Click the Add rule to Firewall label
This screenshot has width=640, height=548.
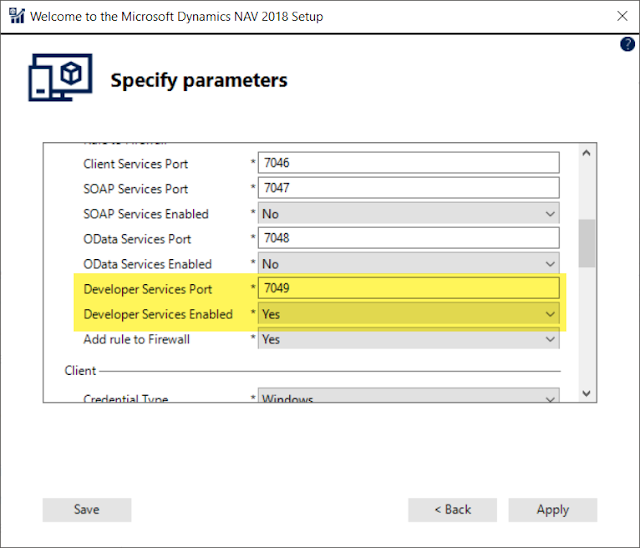[136, 339]
